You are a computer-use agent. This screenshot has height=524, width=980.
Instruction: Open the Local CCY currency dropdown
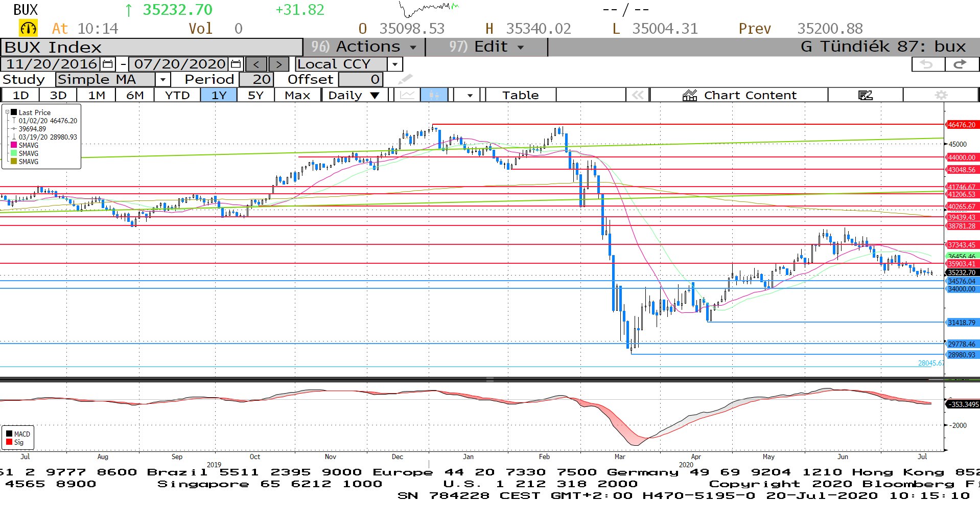pyautogui.click(x=394, y=64)
